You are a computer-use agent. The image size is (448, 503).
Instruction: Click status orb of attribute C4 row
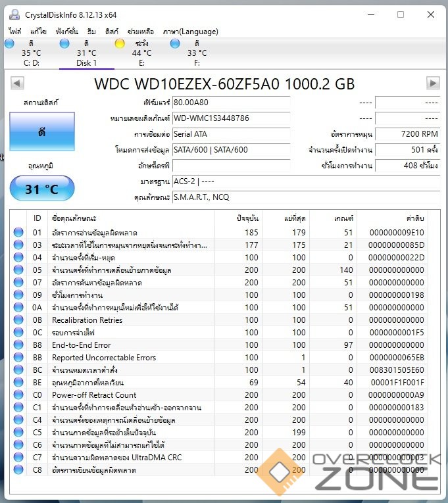click(x=18, y=420)
